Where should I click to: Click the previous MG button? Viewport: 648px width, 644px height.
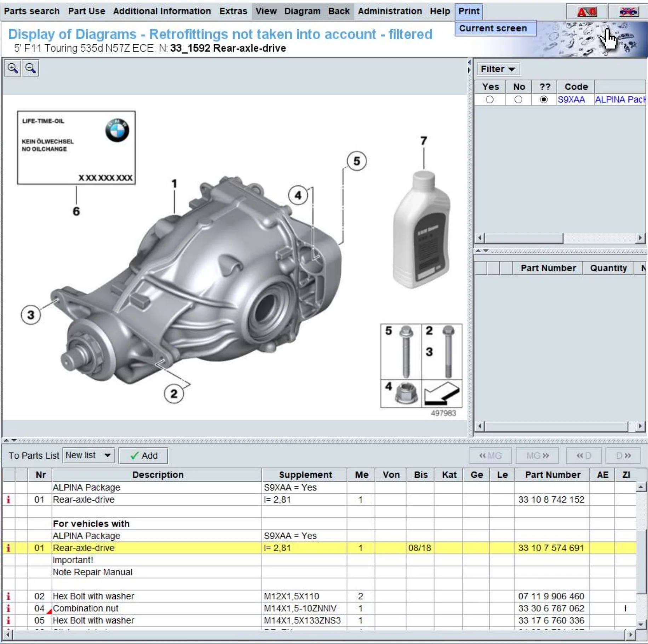tap(490, 456)
